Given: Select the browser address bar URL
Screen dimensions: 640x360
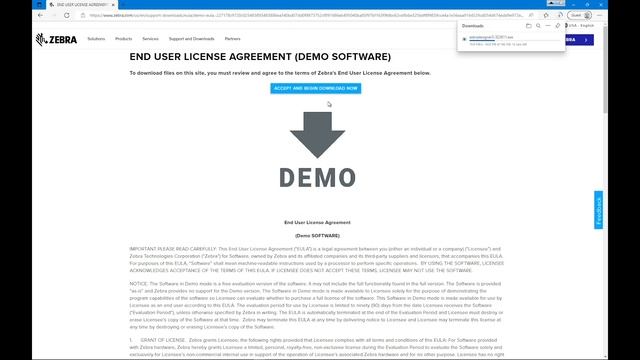Looking at the screenshot, I should (306, 16).
